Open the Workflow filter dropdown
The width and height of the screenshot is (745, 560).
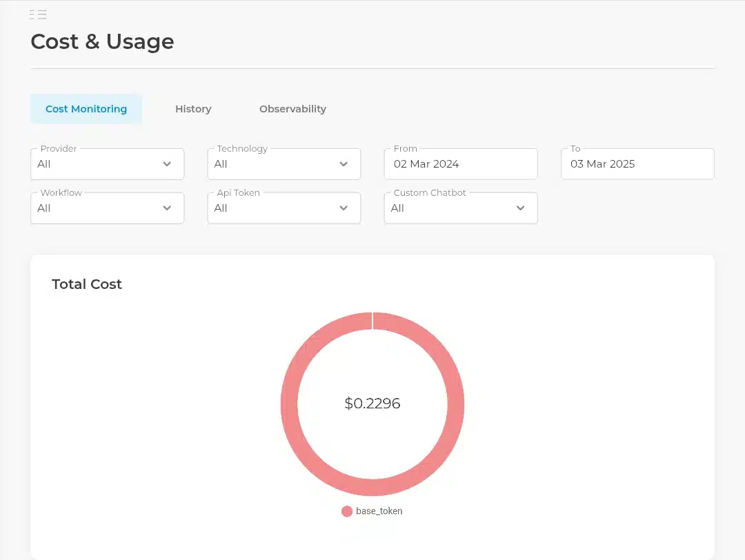tap(108, 208)
